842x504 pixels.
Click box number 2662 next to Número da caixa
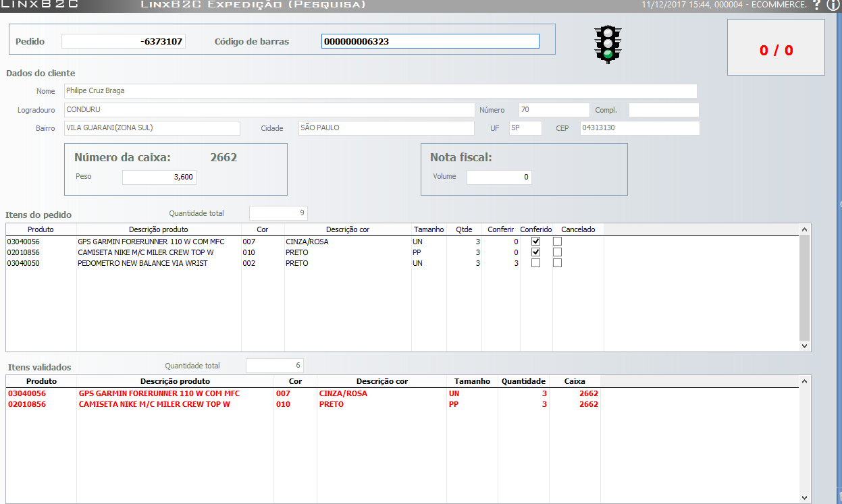[x=223, y=158]
